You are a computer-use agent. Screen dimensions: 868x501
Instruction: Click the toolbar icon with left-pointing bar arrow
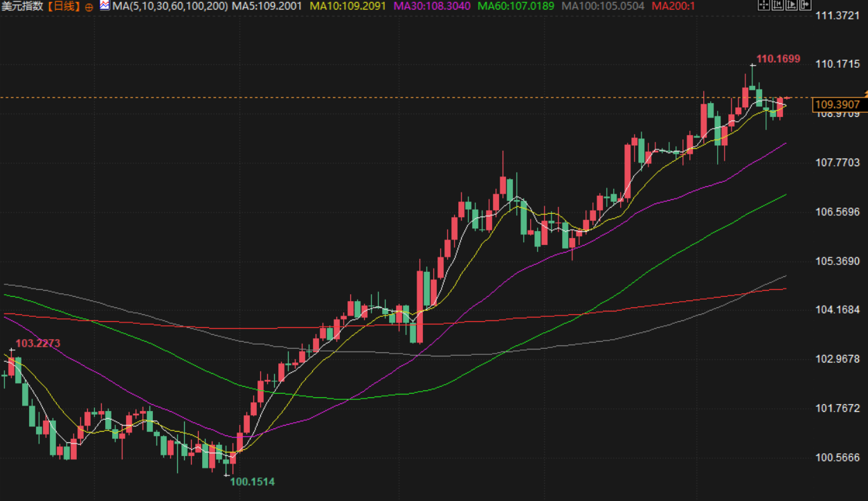777,4
